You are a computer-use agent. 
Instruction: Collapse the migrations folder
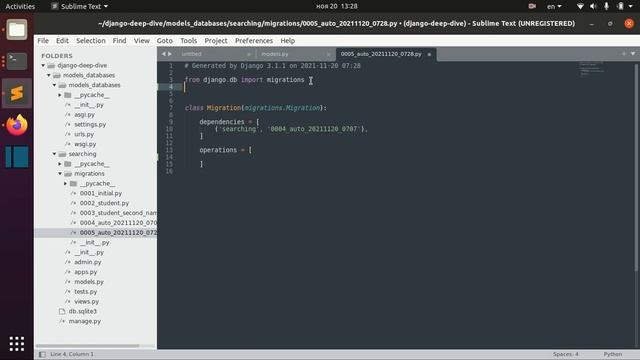pyautogui.click(x=60, y=173)
